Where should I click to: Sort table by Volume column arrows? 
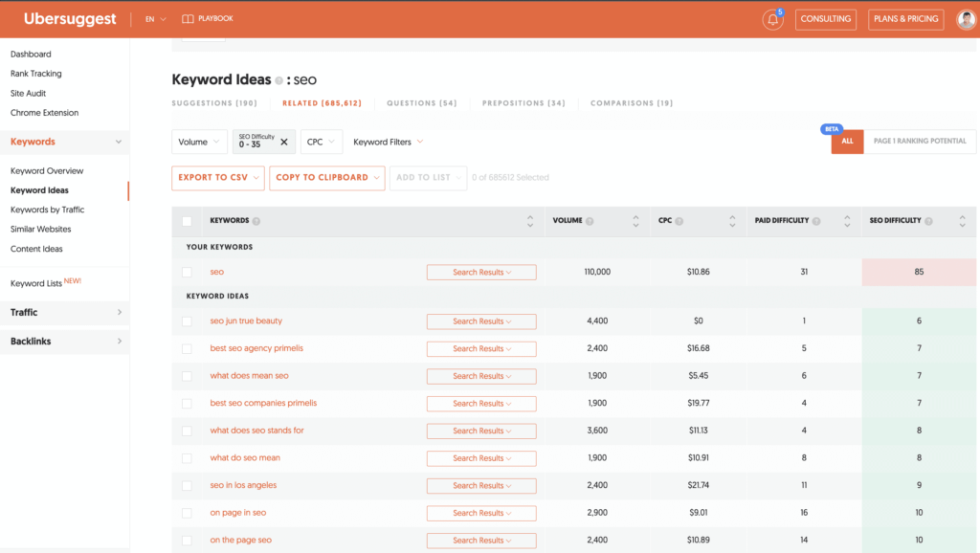point(635,221)
